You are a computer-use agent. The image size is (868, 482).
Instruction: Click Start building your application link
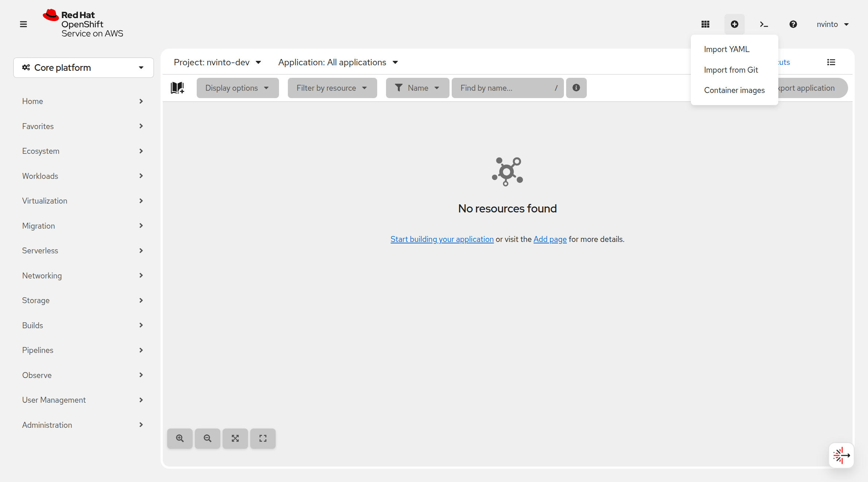tap(442, 239)
